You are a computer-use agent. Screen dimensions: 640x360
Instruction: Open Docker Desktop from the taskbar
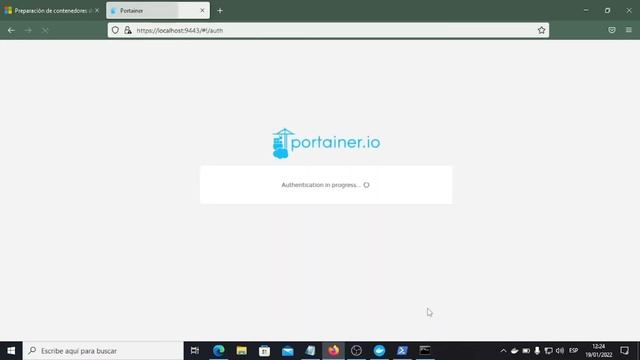coord(379,351)
